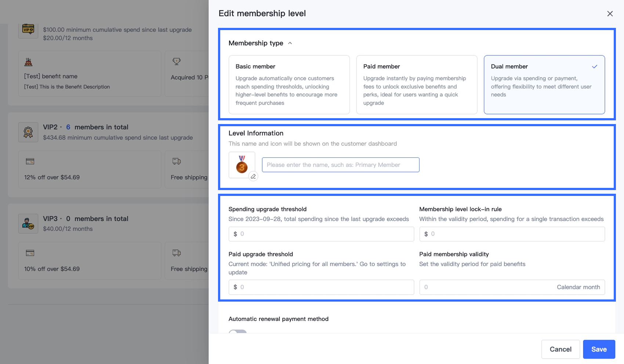The image size is (624, 364).
Task: Click the VIP3 discount card icon
Action: [30, 253]
